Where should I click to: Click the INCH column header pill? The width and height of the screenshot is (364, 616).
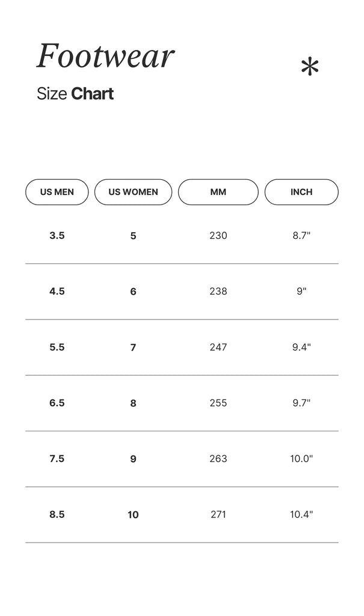click(301, 192)
